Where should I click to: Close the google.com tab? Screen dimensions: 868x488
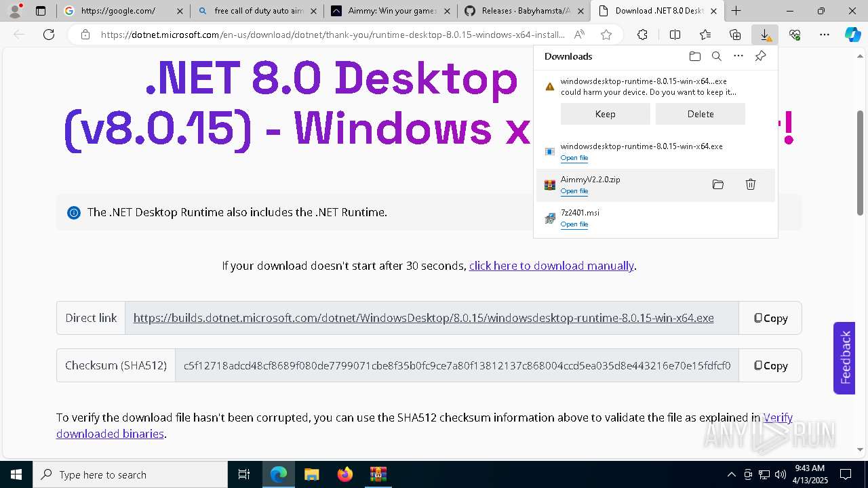pos(180,11)
